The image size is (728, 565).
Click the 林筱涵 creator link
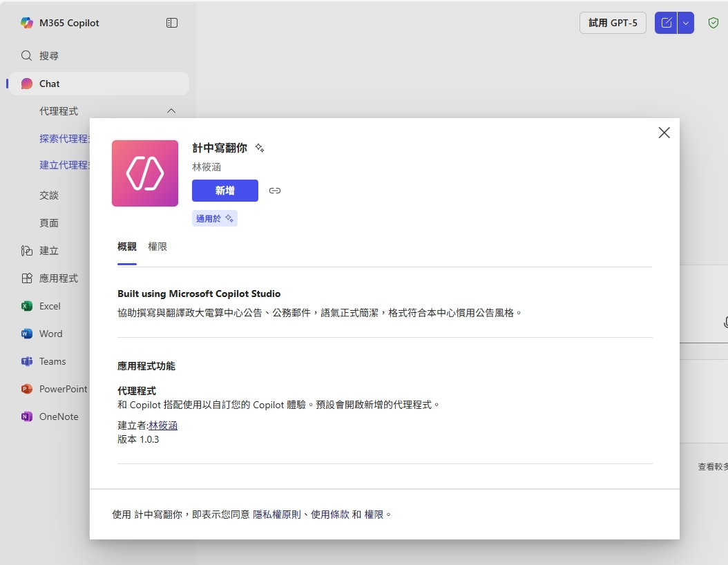[163, 425]
